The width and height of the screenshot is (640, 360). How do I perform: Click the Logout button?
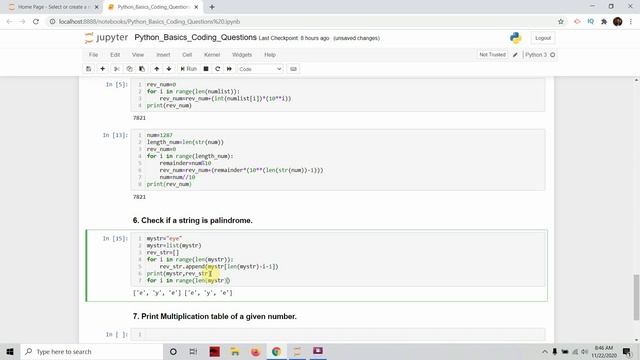coord(543,38)
